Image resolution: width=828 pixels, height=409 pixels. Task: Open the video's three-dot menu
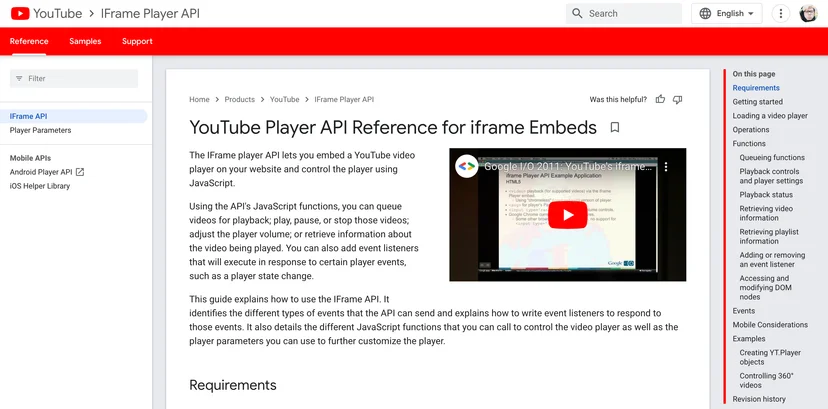click(666, 167)
